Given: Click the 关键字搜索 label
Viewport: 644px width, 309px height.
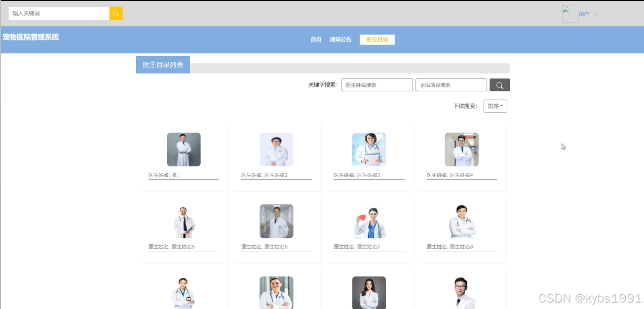Looking at the screenshot, I should point(323,85).
